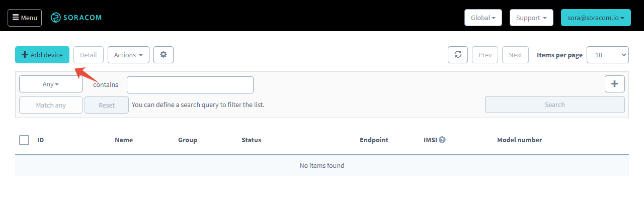Open the Any filter field dropdown

tap(51, 84)
